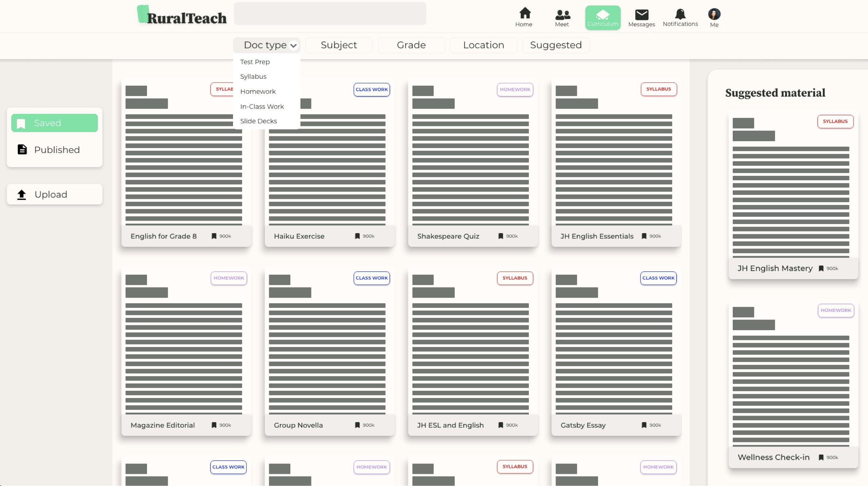
Task: Click the Suggested material heading
Action: coord(775,93)
